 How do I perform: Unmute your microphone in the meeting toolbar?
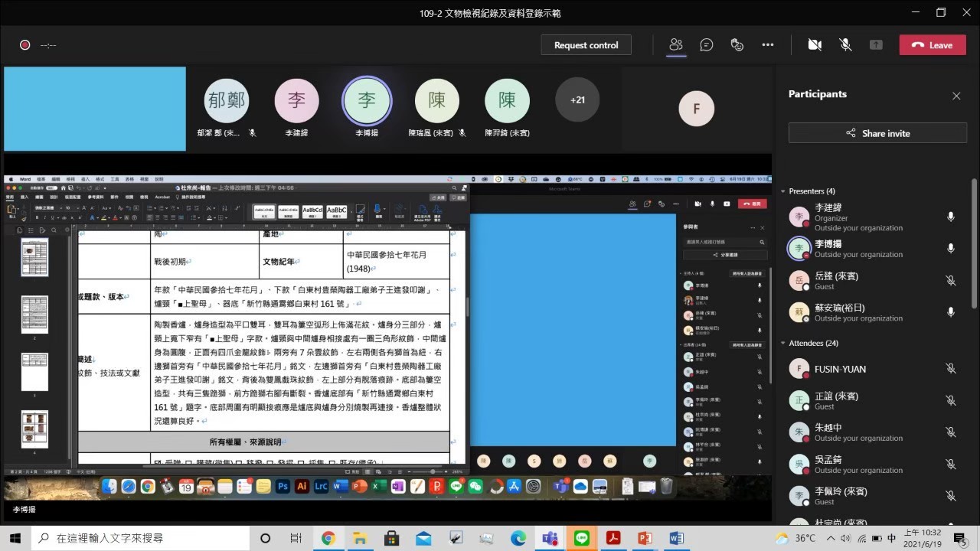tap(845, 45)
